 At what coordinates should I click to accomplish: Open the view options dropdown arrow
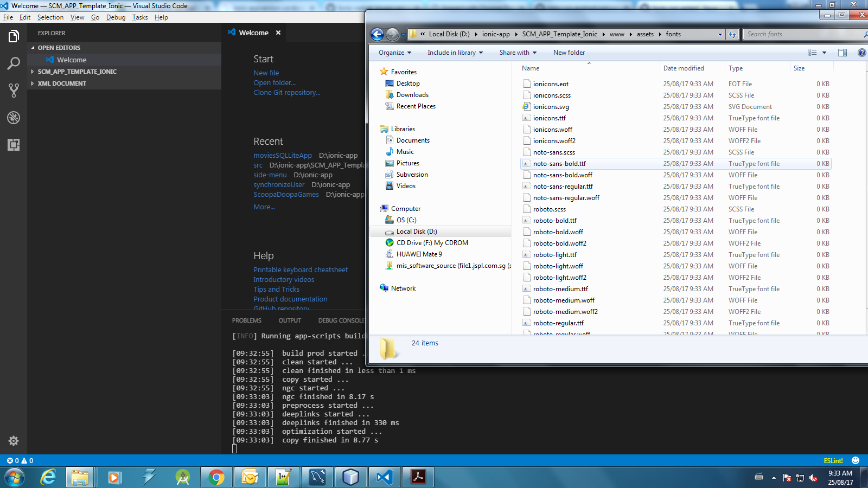tap(824, 53)
